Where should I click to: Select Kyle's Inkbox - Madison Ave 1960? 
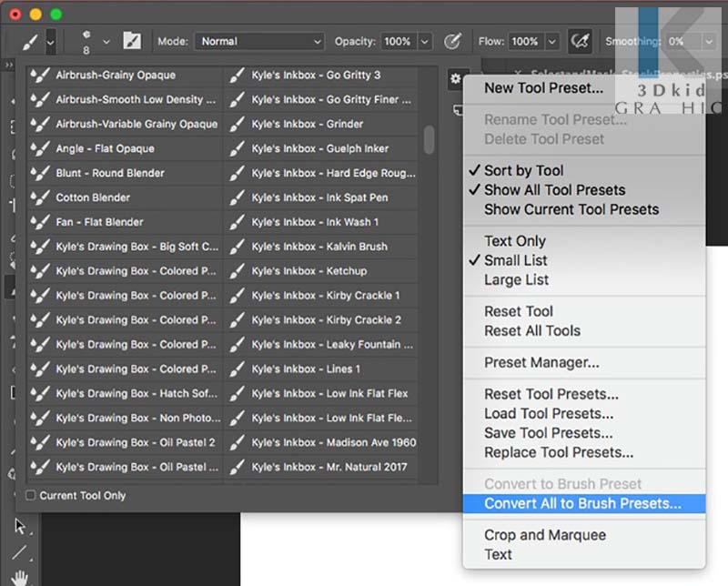321,442
